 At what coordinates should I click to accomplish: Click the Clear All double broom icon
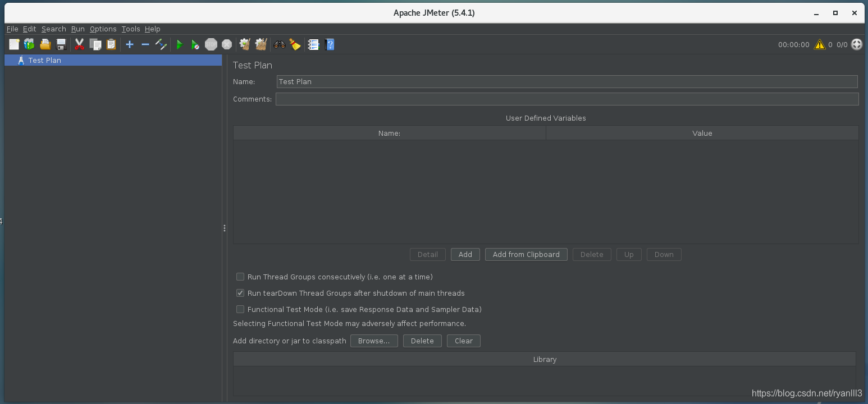[261, 44]
